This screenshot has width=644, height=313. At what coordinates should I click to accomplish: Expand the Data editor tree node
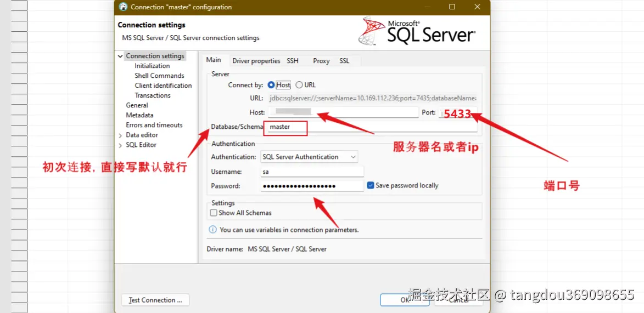point(120,135)
